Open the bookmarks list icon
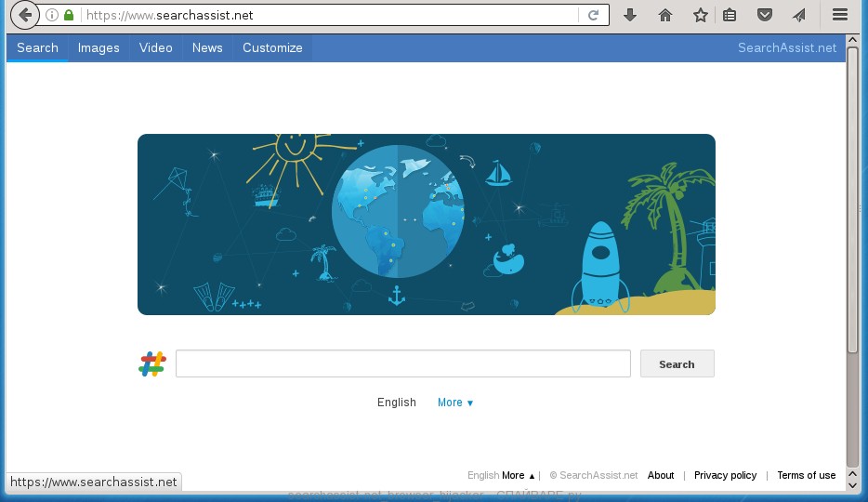Viewport: 868px width, 502px height. [730, 15]
